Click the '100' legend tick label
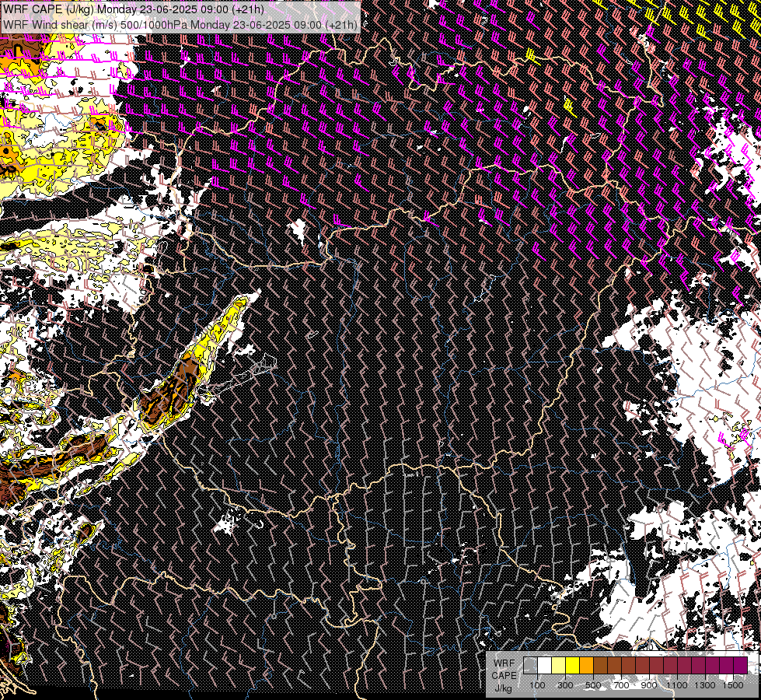Image resolution: width=761 pixels, height=700 pixels. pos(537,685)
